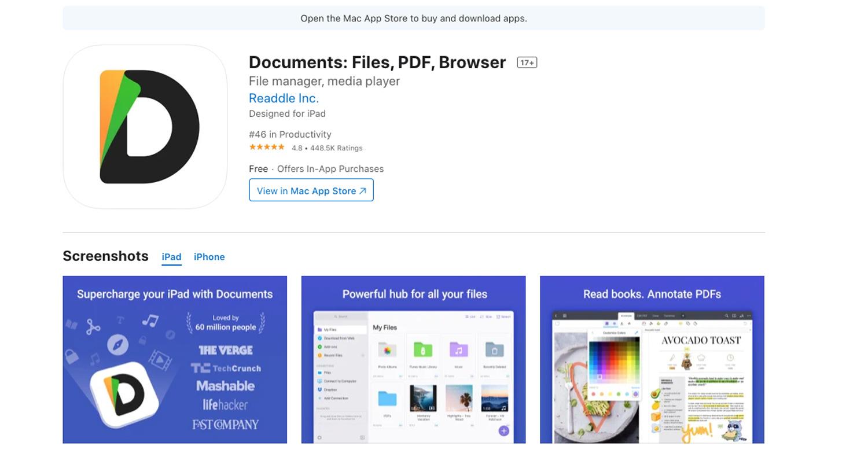Screen dimensions: 868x457
Task: Open the Readdle Inc. developer link
Action: click(x=284, y=98)
